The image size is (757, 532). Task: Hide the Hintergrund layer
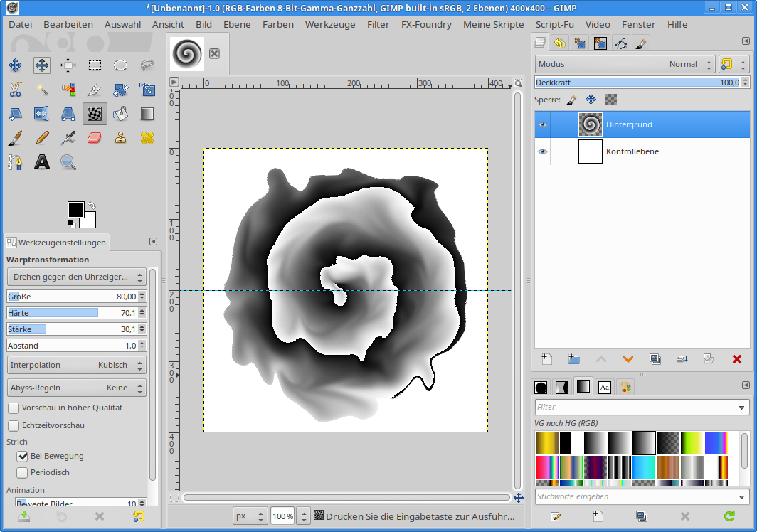coord(543,124)
